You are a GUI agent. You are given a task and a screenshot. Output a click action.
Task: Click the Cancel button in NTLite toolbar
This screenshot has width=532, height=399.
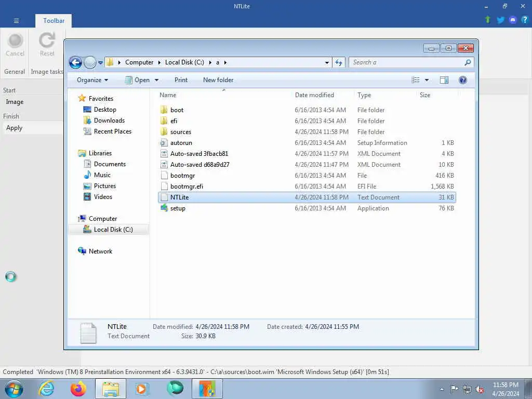click(x=15, y=45)
